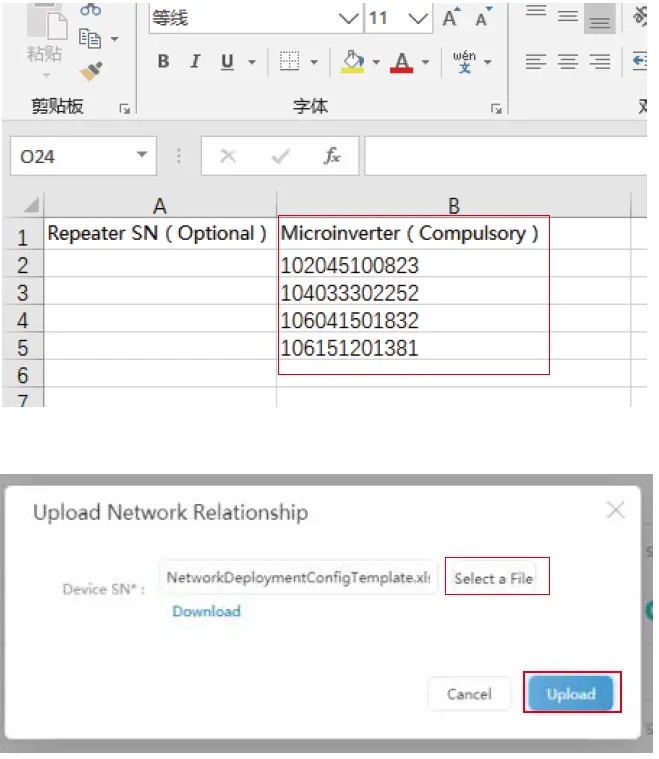Apply the yellow fill color bucket

pyautogui.click(x=352, y=62)
